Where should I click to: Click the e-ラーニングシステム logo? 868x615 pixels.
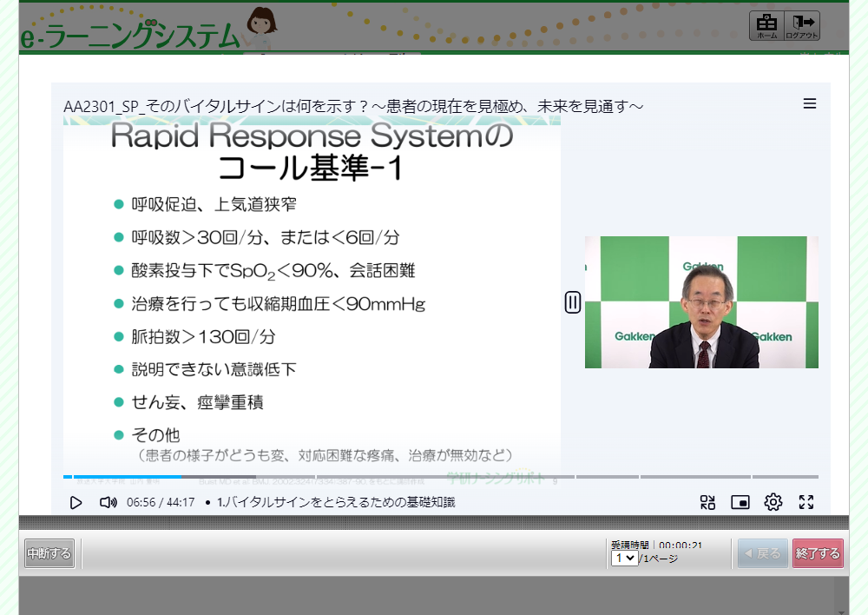(130, 35)
